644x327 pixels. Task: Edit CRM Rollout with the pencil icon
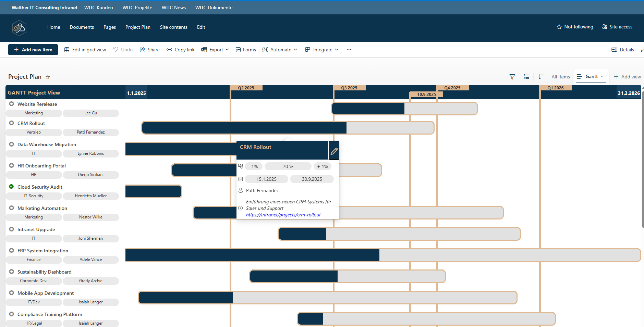point(333,150)
